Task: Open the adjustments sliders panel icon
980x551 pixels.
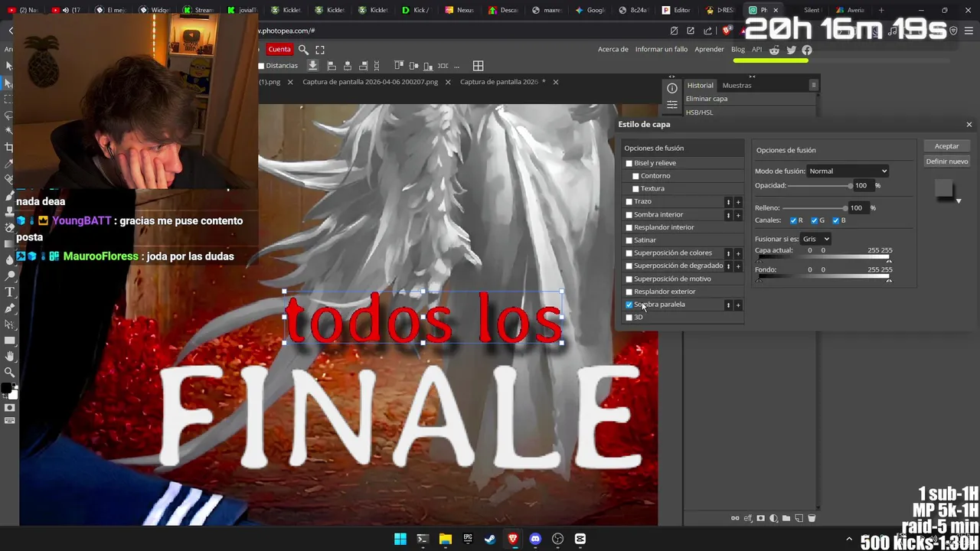Action: tap(672, 104)
